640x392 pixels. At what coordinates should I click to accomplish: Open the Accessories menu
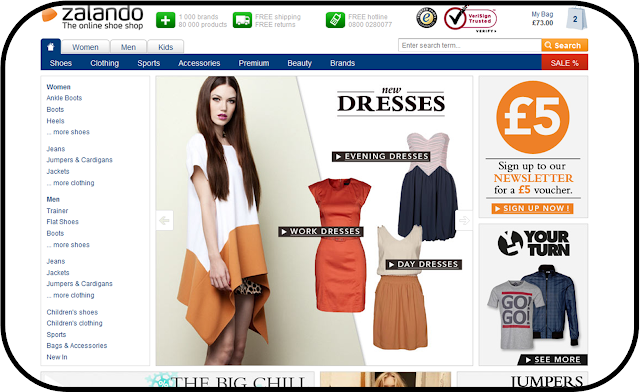pos(199,63)
